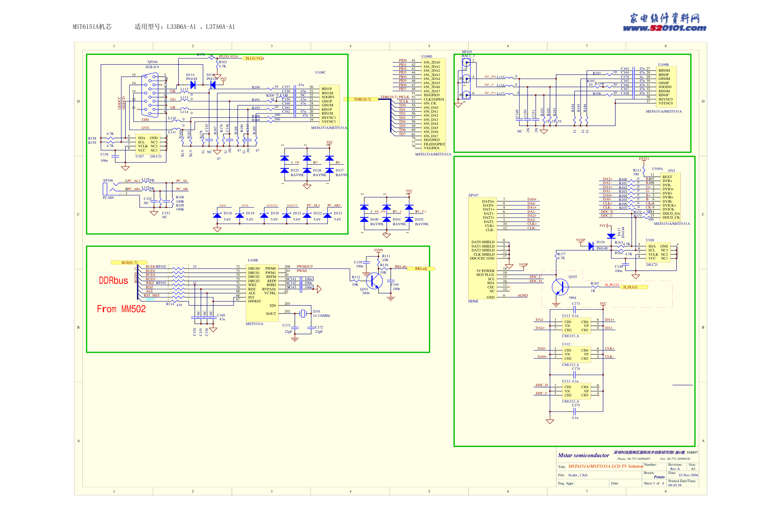Click the Q102 transistor symbol near H_PLUG
772x532 pixels.
click(x=560, y=287)
